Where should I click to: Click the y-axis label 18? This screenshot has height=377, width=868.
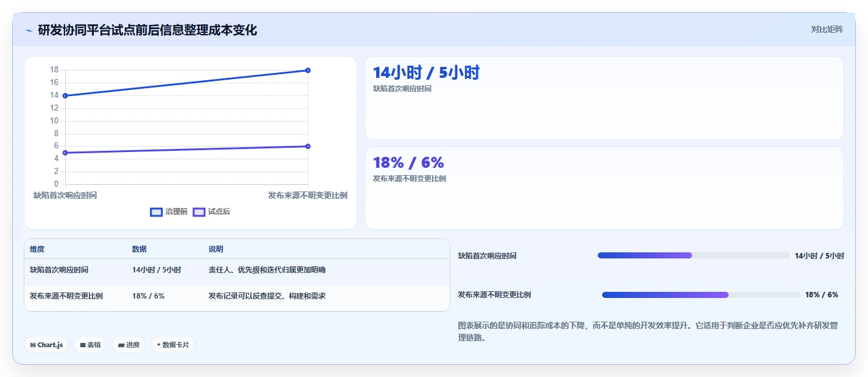point(54,70)
